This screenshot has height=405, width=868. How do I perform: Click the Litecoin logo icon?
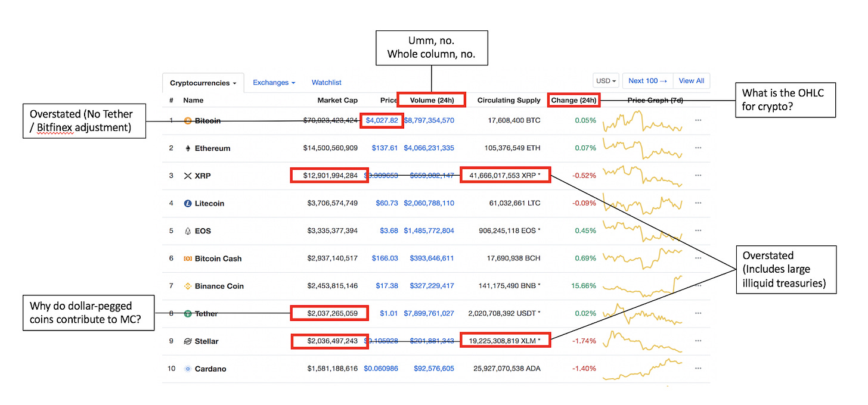coord(188,204)
